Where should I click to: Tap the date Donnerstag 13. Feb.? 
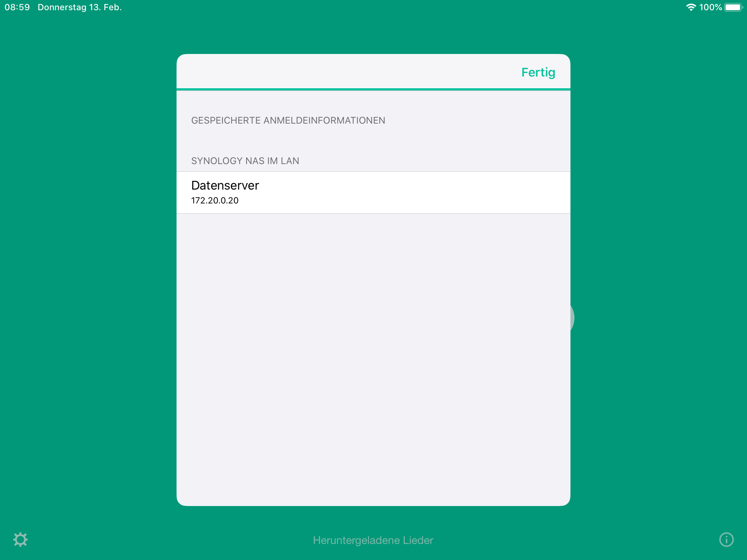pyautogui.click(x=80, y=7)
